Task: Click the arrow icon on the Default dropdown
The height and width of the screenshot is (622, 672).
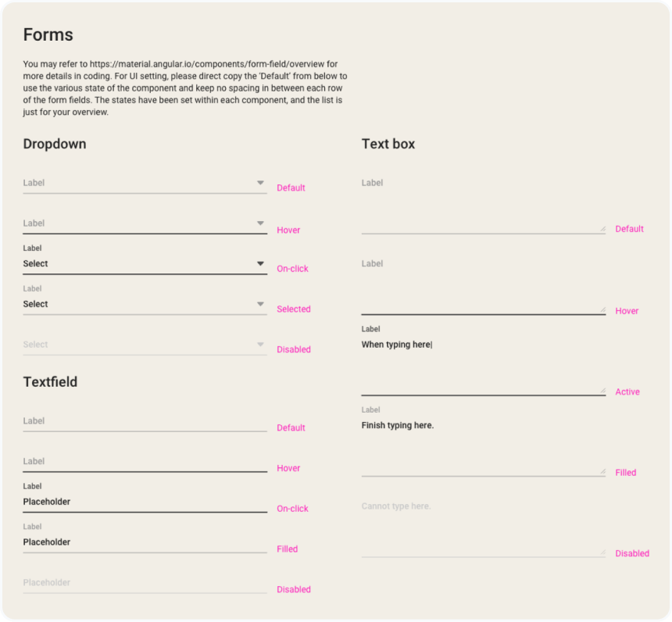Action: coord(261,183)
